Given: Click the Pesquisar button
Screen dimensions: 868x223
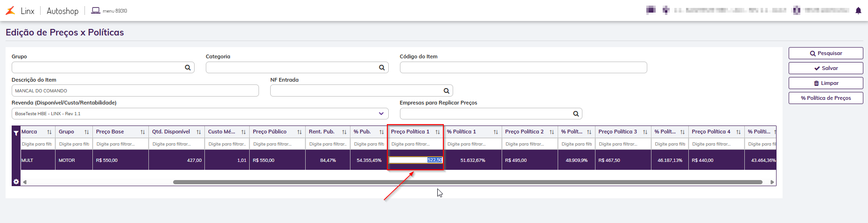Looking at the screenshot, I should [826, 53].
